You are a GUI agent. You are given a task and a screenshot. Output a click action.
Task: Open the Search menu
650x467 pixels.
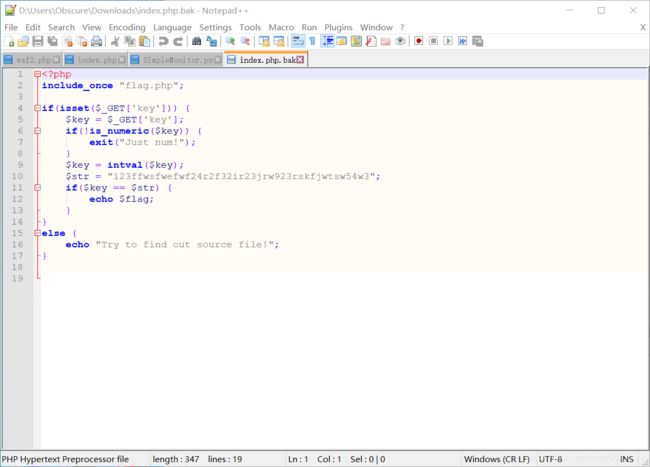61,27
